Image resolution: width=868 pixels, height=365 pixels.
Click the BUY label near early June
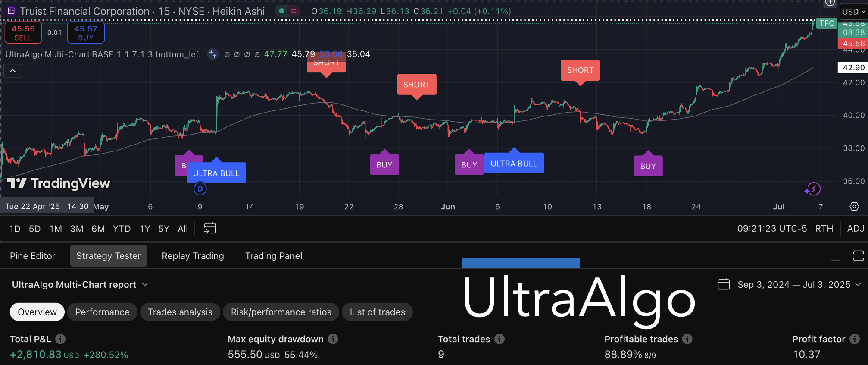tap(469, 165)
